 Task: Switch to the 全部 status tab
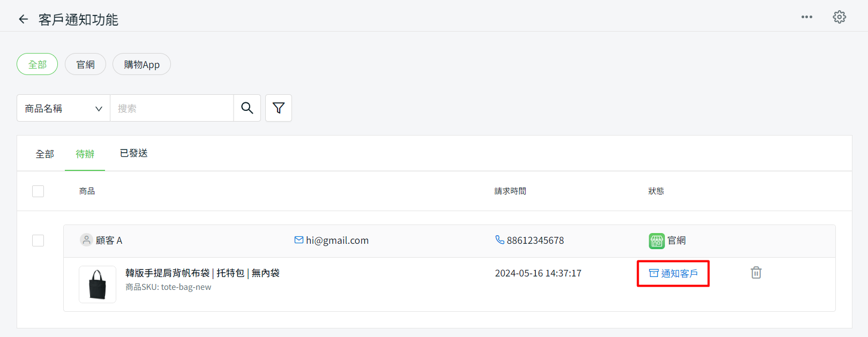45,154
